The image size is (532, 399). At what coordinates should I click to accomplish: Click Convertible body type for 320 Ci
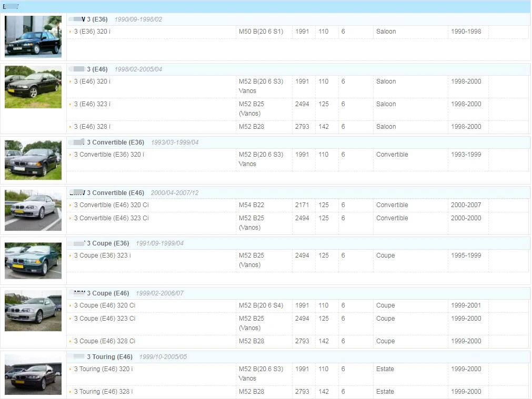tap(392, 204)
